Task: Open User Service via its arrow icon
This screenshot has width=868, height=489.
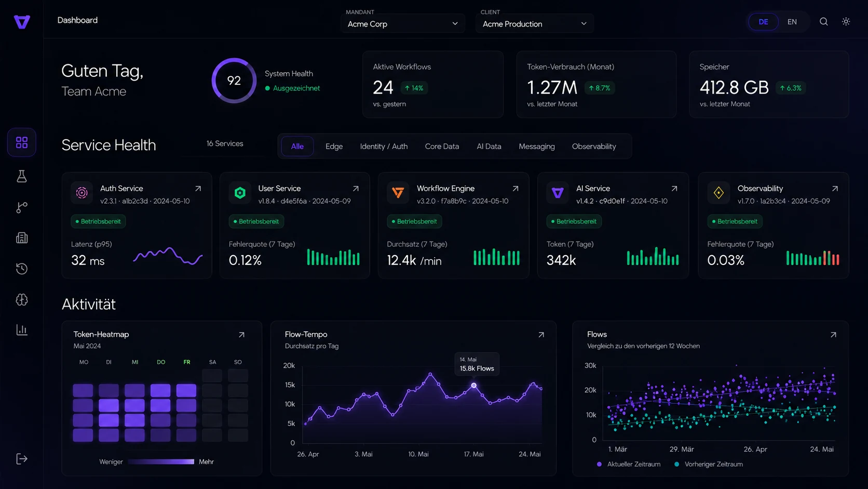Action: coord(356,189)
